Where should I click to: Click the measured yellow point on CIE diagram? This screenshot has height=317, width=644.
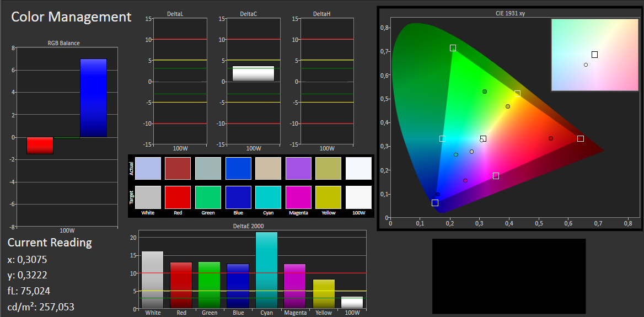508,106
